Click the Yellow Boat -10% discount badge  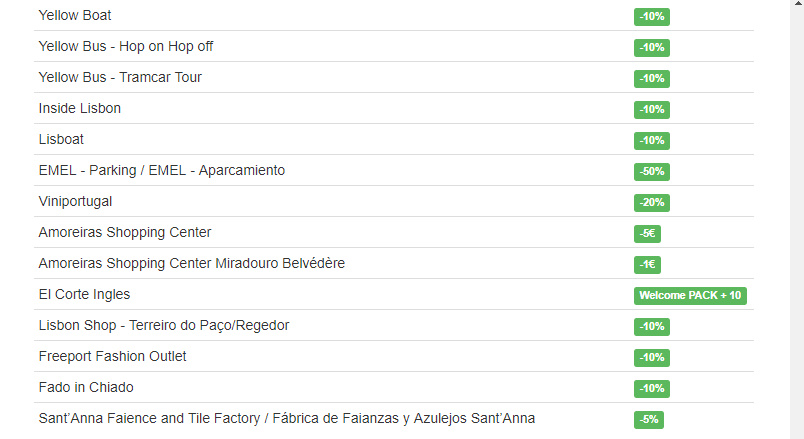(x=652, y=16)
